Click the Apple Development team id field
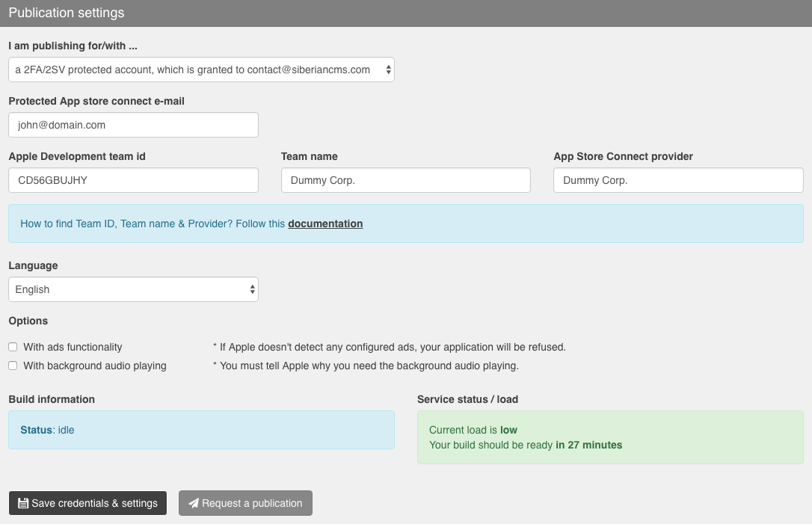This screenshot has width=812, height=524. coord(133,180)
